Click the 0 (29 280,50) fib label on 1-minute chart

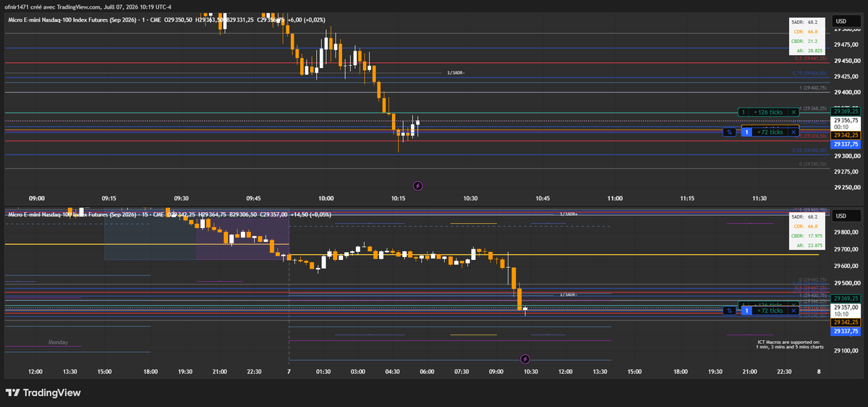(x=812, y=164)
